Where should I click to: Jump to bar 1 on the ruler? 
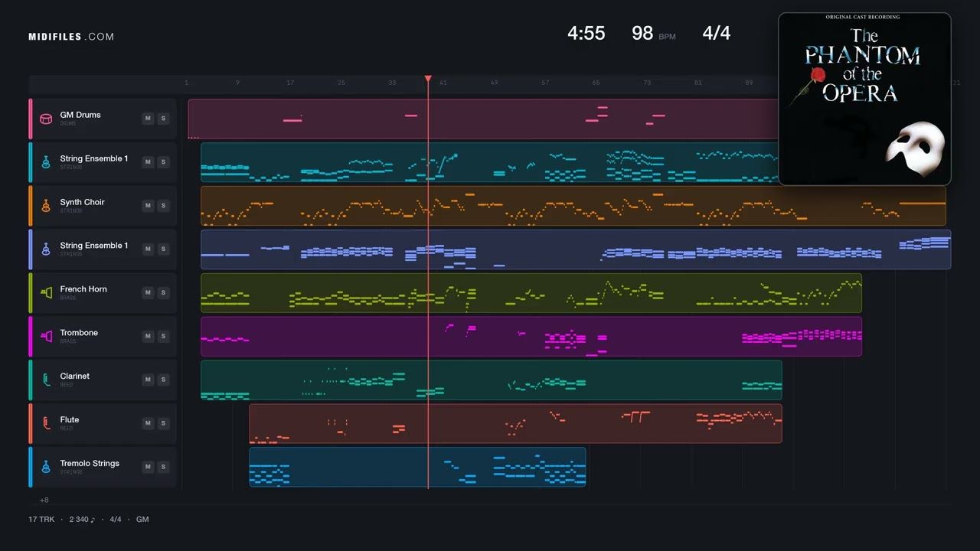186,83
